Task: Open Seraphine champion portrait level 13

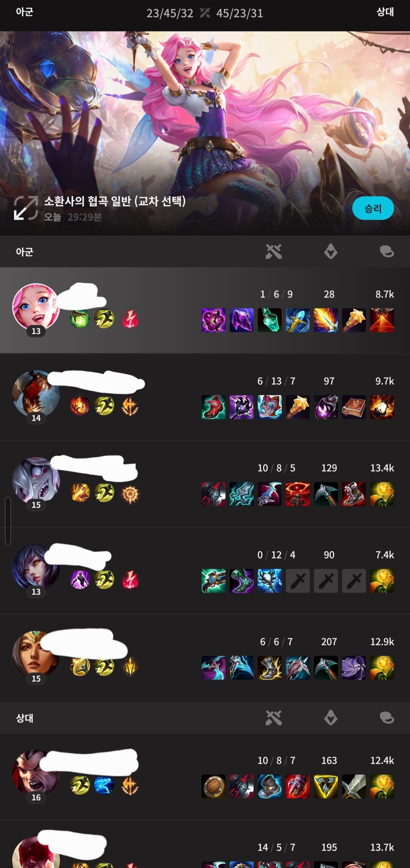Action: (36, 307)
